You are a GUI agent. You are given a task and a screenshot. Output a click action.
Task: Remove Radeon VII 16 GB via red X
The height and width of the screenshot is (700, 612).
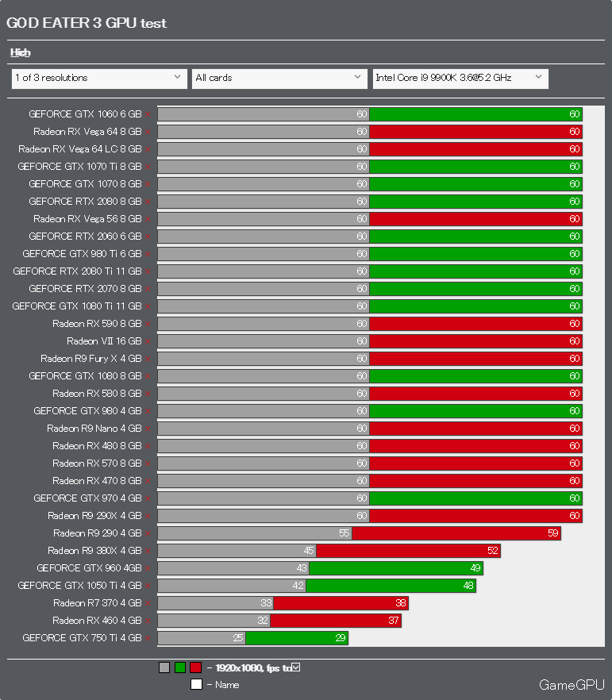coord(148,341)
